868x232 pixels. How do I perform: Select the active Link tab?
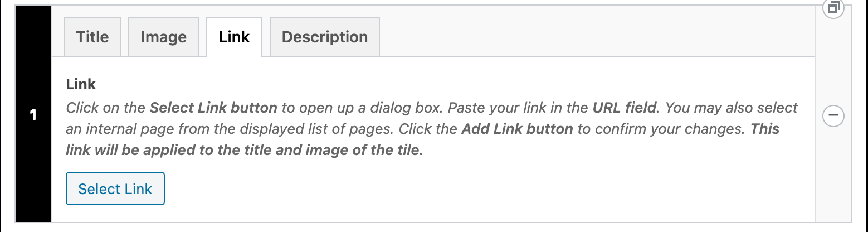234,37
